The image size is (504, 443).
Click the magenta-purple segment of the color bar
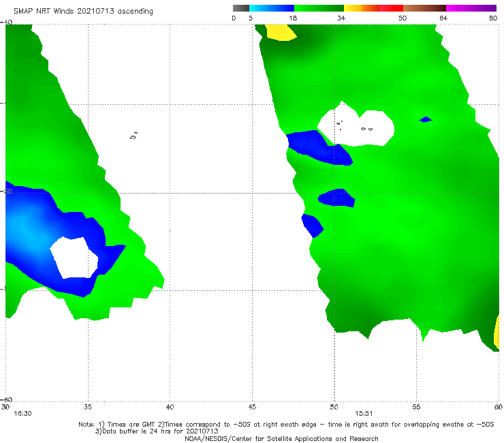click(x=471, y=8)
